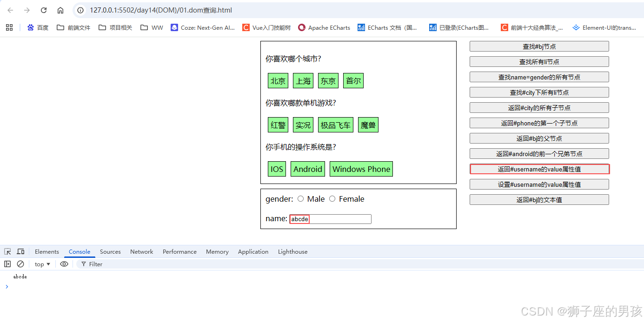Image resolution: width=644 pixels, height=322 pixels.
Task: Toggle the DevTools device toolbar icon
Action: pos(20,251)
